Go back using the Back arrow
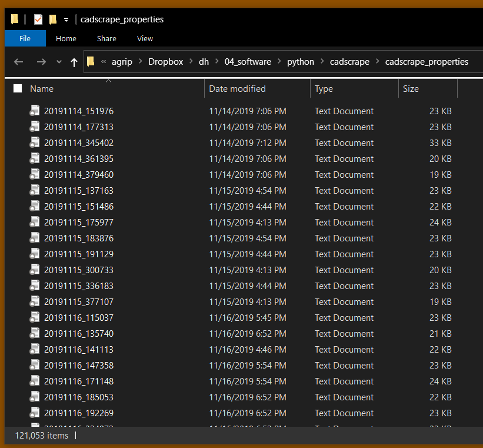Screen dimensions: 483x448 click(19, 62)
